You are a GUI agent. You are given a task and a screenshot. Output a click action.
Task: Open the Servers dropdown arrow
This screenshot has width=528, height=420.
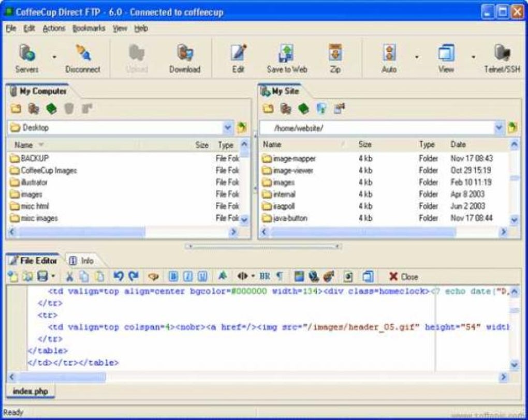(x=54, y=57)
